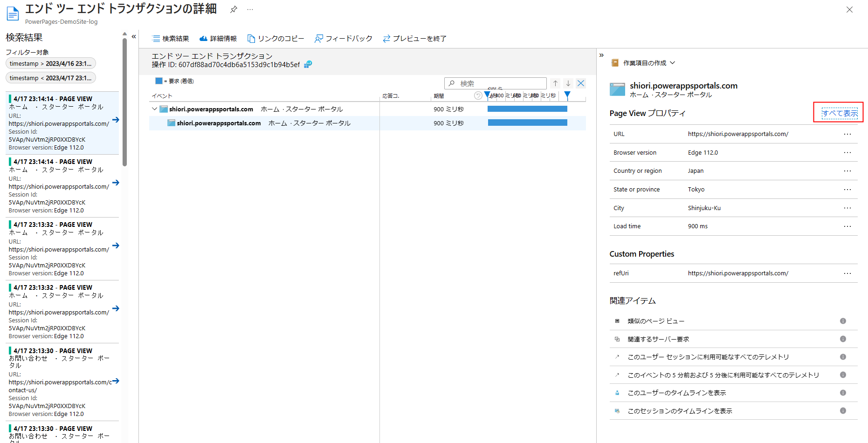Open フィードバック from the toolbar

344,39
